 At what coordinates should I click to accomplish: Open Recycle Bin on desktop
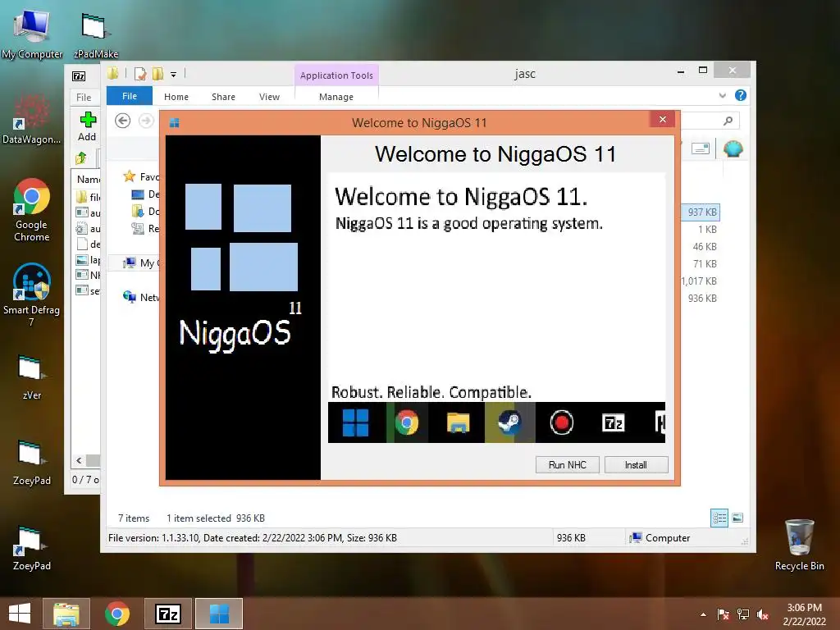(799, 545)
